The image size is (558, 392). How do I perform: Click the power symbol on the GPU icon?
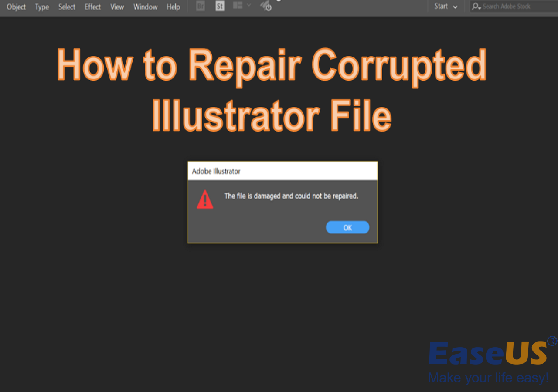point(270,8)
